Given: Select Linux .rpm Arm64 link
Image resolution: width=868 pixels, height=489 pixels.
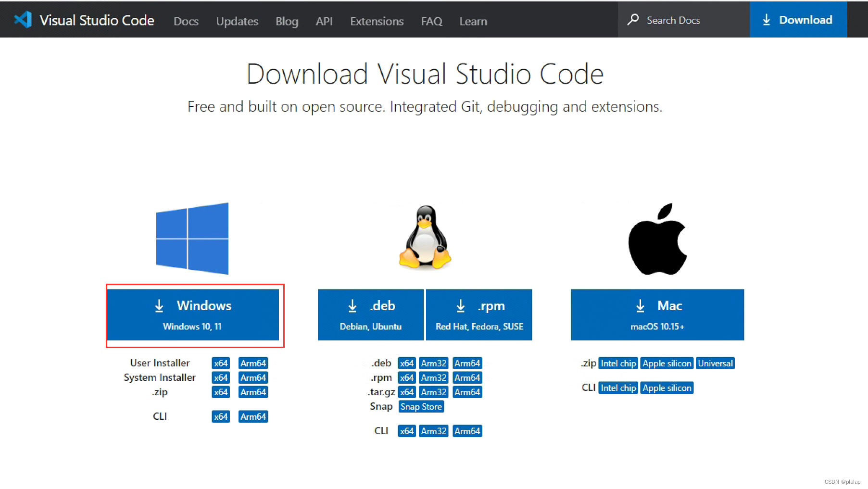Looking at the screenshot, I should [x=467, y=377].
